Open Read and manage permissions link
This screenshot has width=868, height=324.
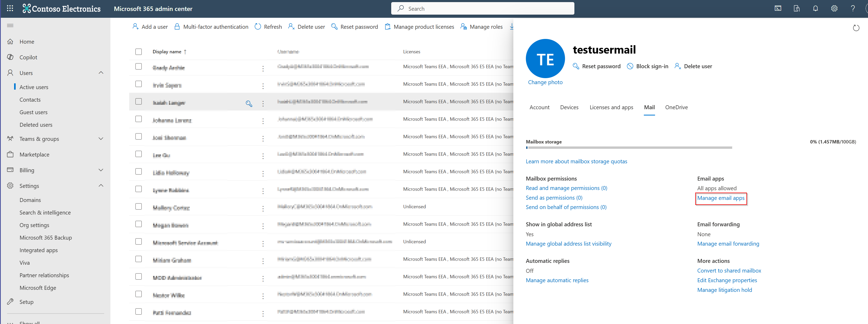point(566,188)
